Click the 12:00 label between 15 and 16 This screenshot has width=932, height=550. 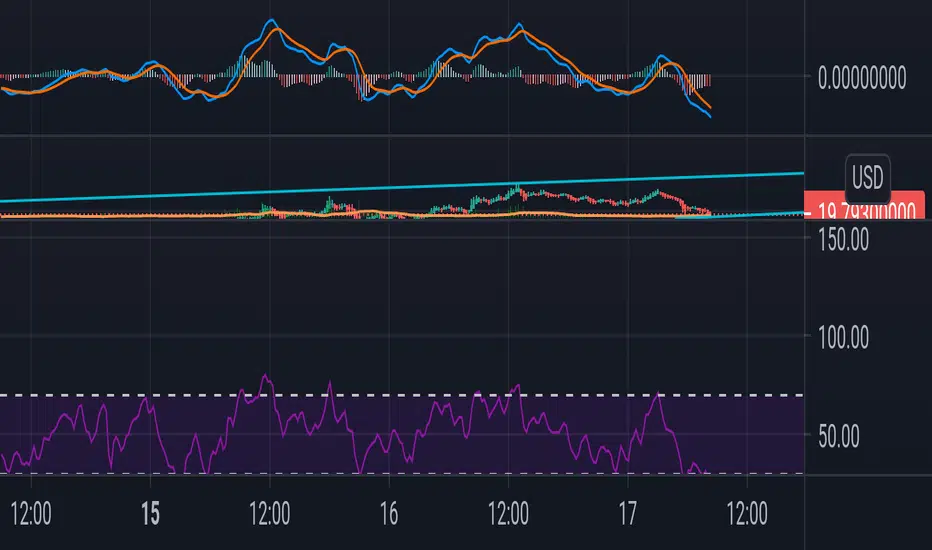[269, 514]
